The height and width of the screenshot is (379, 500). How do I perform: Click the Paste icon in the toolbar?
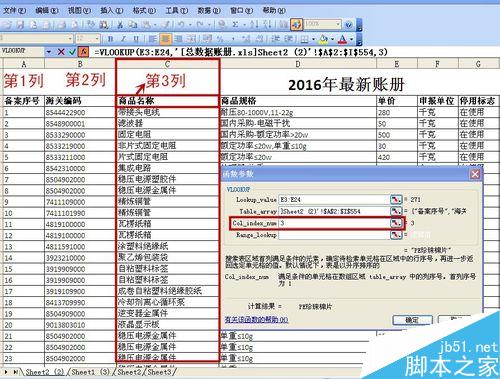pos(147,25)
